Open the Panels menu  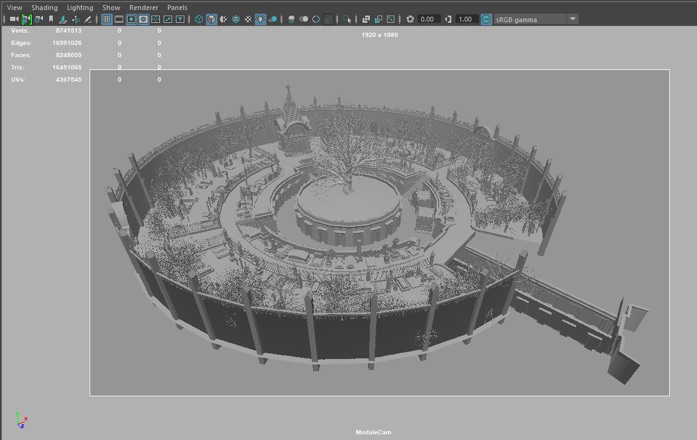pyautogui.click(x=177, y=7)
